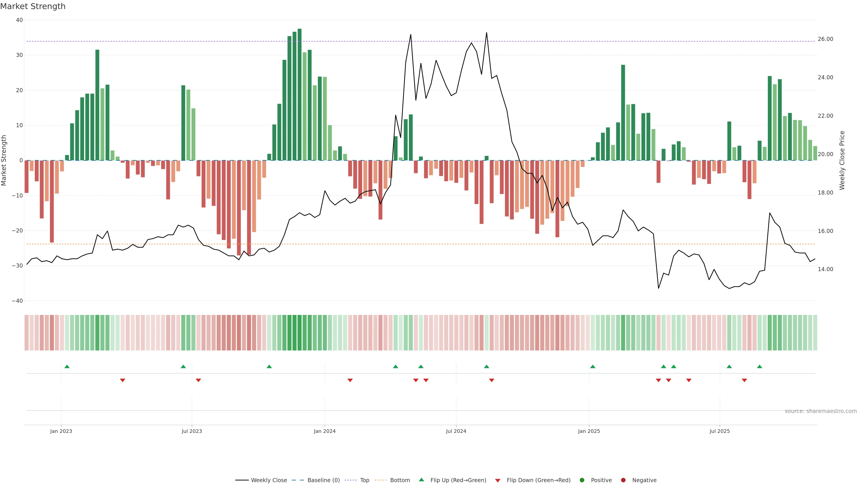868x488 pixels.
Task: Click the first red flip-down triangle marker
Action: coord(122,380)
